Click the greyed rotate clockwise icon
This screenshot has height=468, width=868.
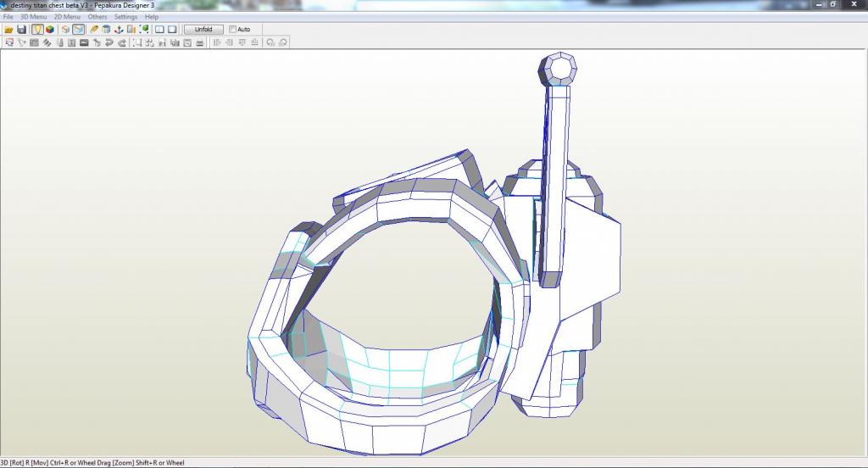(x=283, y=42)
